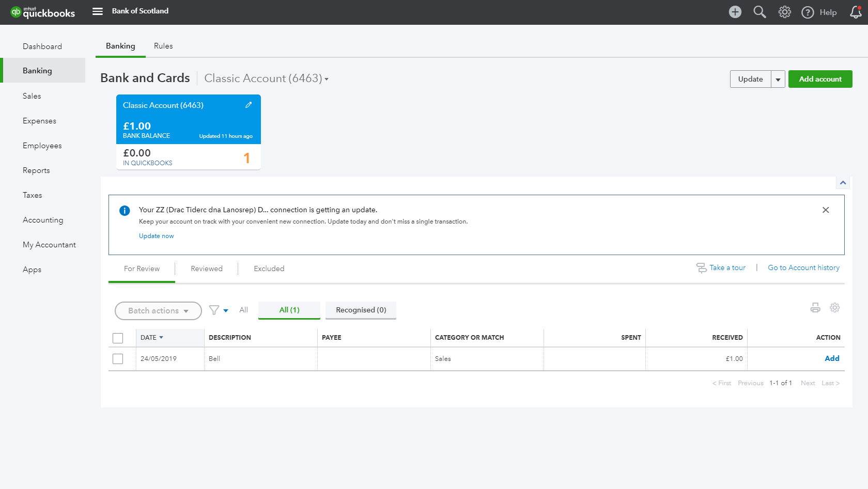Open Employees in the sidebar
The width and height of the screenshot is (868, 489).
[42, 146]
